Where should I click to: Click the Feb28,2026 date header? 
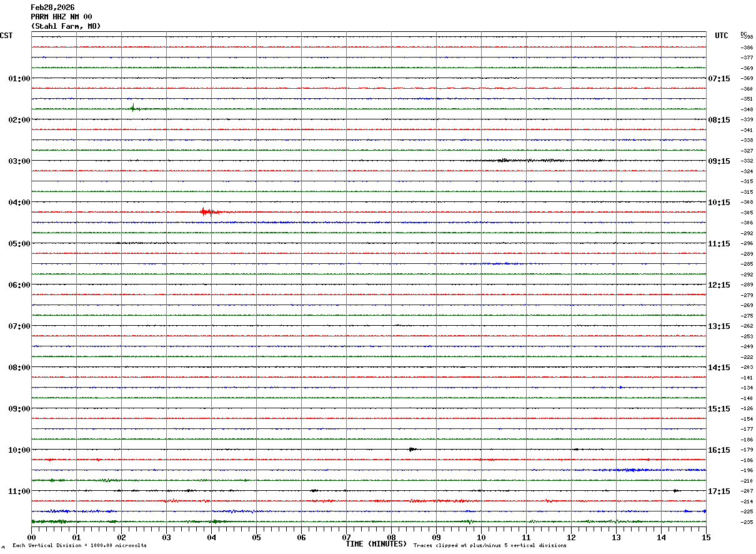pos(52,8)
